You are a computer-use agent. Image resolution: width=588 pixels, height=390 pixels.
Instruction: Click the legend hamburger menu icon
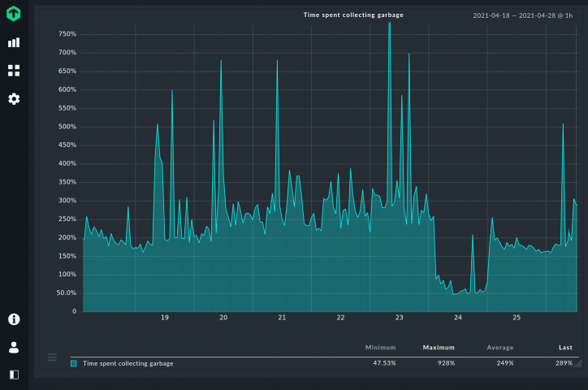[53, 357]
